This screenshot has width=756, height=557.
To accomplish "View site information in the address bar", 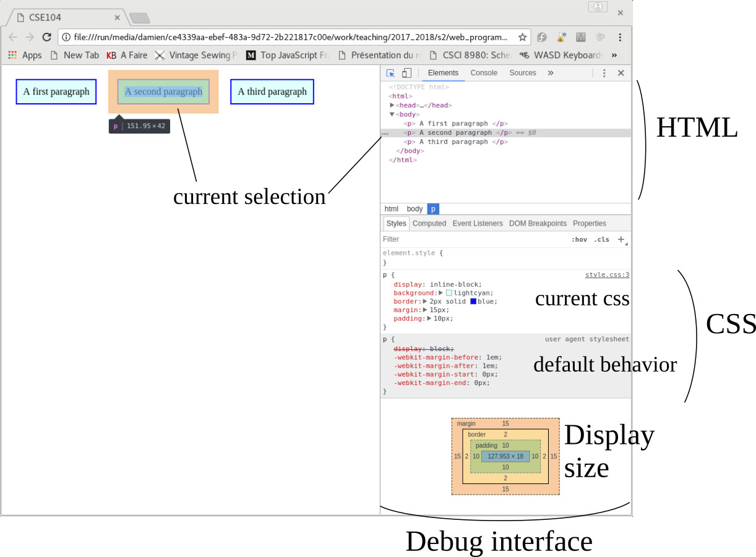I will [x=66, y=37].
